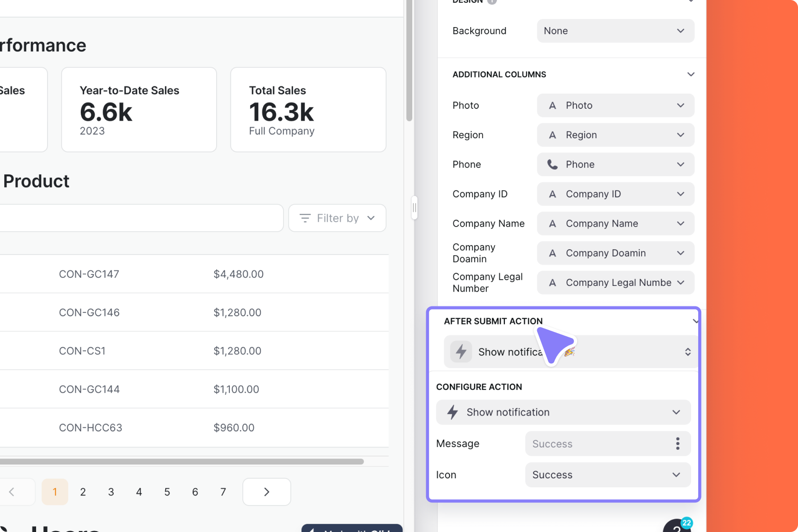This screenshot has width=798, height=532.
Task: Click the next page arrow button
Action: 266,492
